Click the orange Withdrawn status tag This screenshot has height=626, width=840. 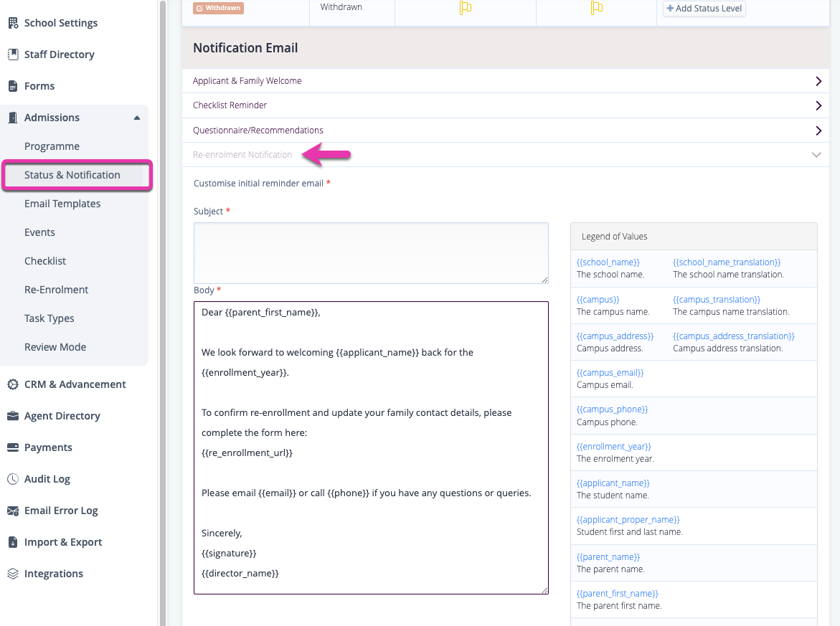[x=219, y=9]
